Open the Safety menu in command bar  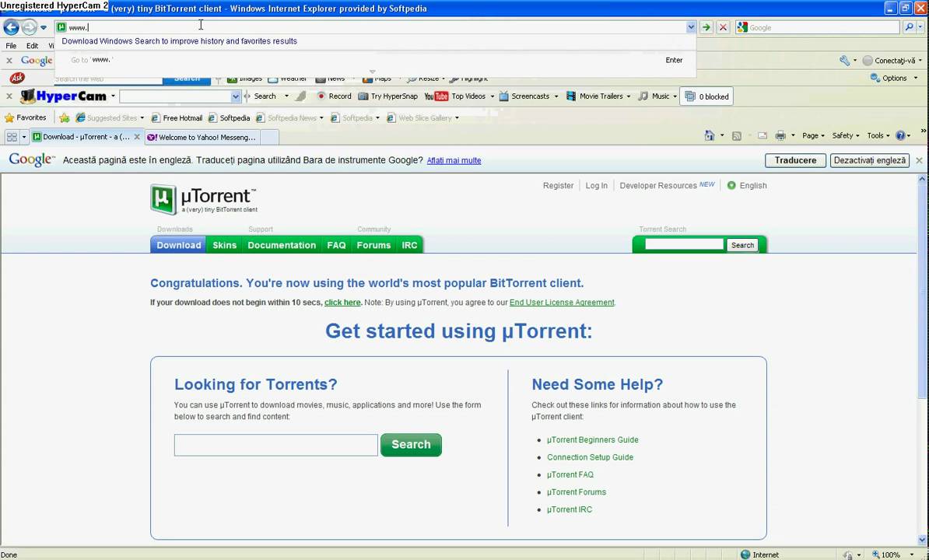point(846,135)
